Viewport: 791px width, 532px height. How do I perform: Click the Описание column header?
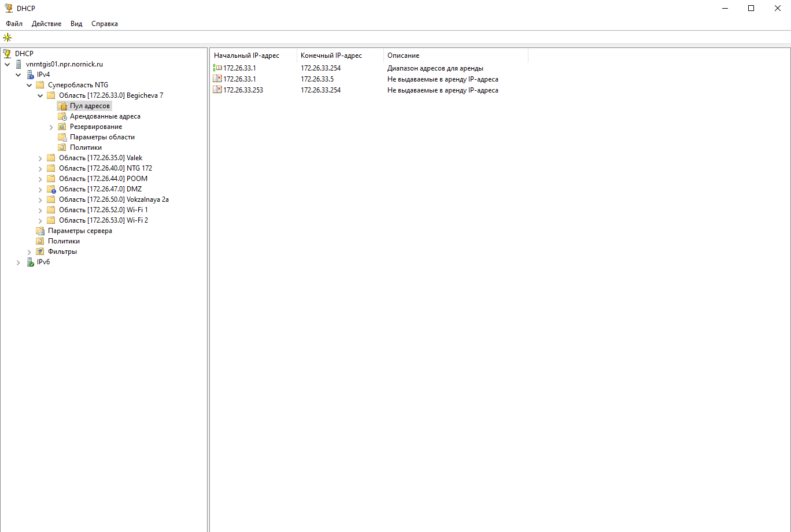coord(403,56)
